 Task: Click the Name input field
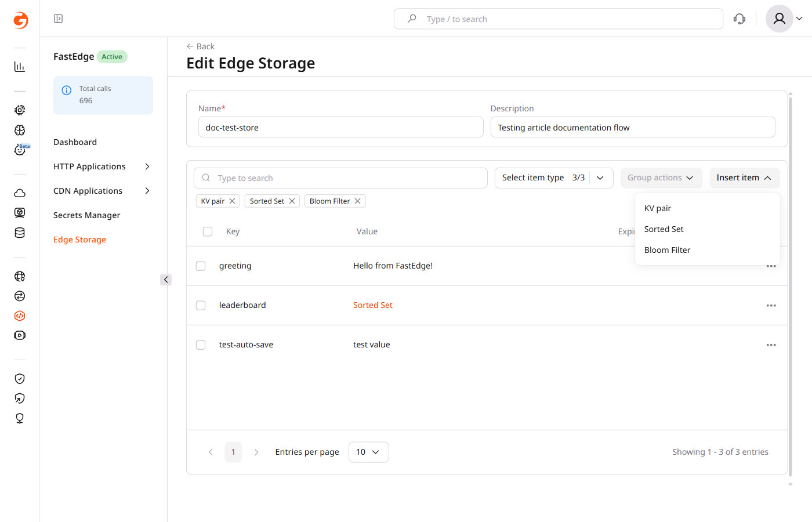pyautogui.click(x=340, y=127)
